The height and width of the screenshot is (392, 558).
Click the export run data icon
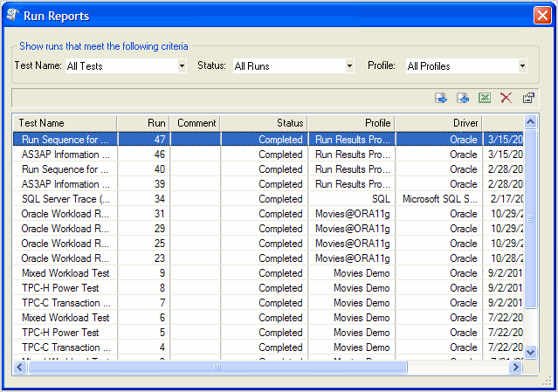pos(442,98)
